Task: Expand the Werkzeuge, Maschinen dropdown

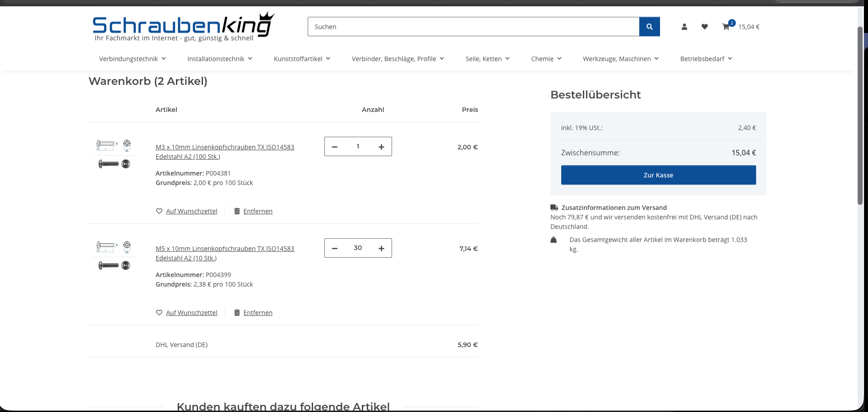Action: pos(620,59)
